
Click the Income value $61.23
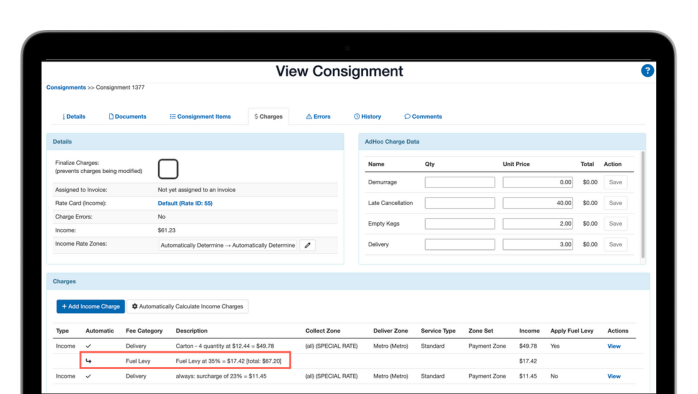tap(166, 231)
